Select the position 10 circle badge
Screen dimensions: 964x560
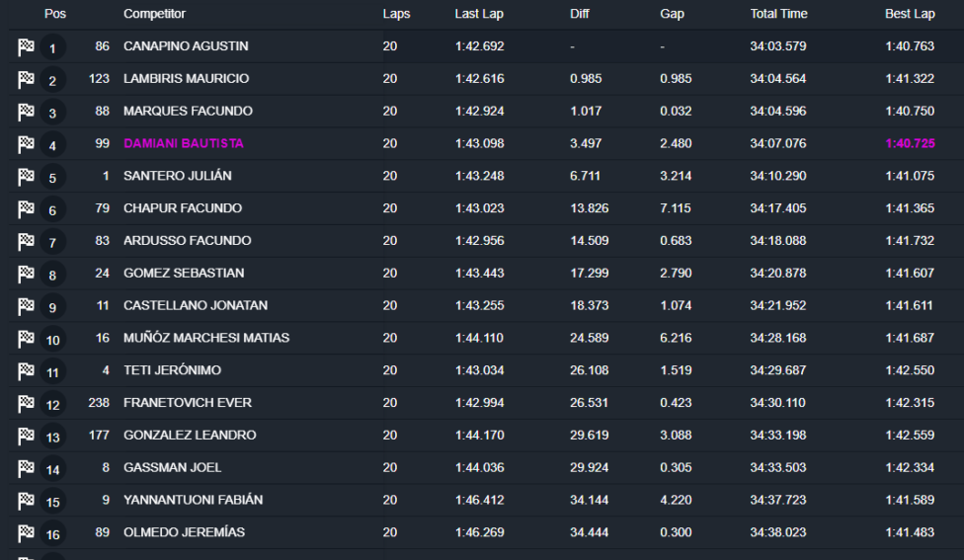tap(52, 341)
